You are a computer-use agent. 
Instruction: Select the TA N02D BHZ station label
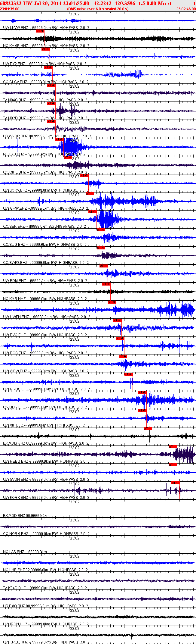click(x=45, y=118)
